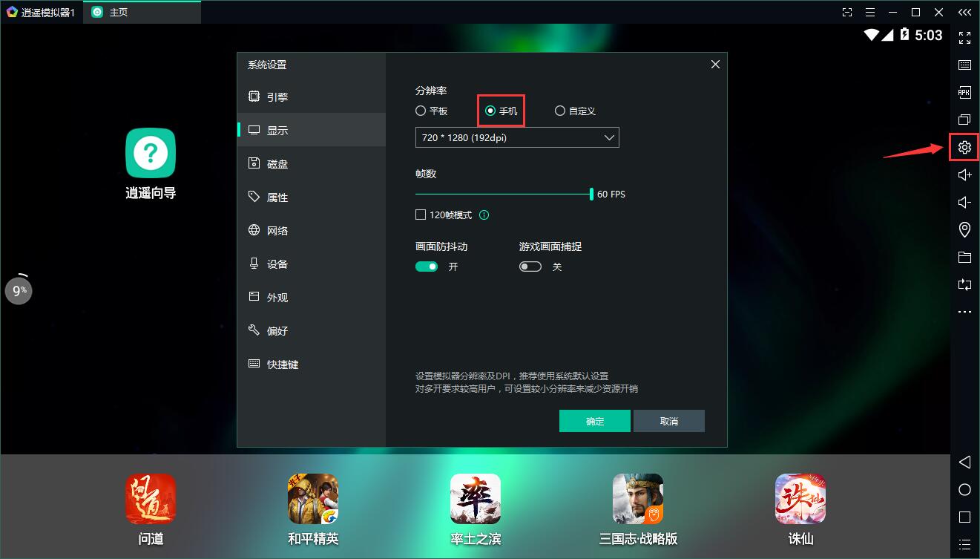
Task: Open the more options ellipsis icon
Action: coord(964,312)
